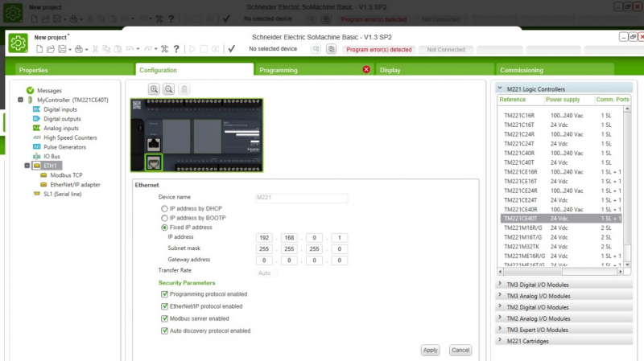Screen dimensions: 644x361
Task: Paste clipboard toolbar icon
Action: (118, 49)
